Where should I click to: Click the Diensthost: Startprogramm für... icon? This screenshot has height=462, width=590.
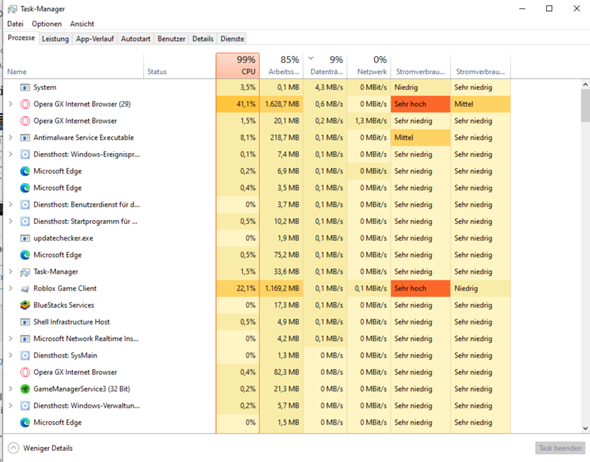point(25,221)
